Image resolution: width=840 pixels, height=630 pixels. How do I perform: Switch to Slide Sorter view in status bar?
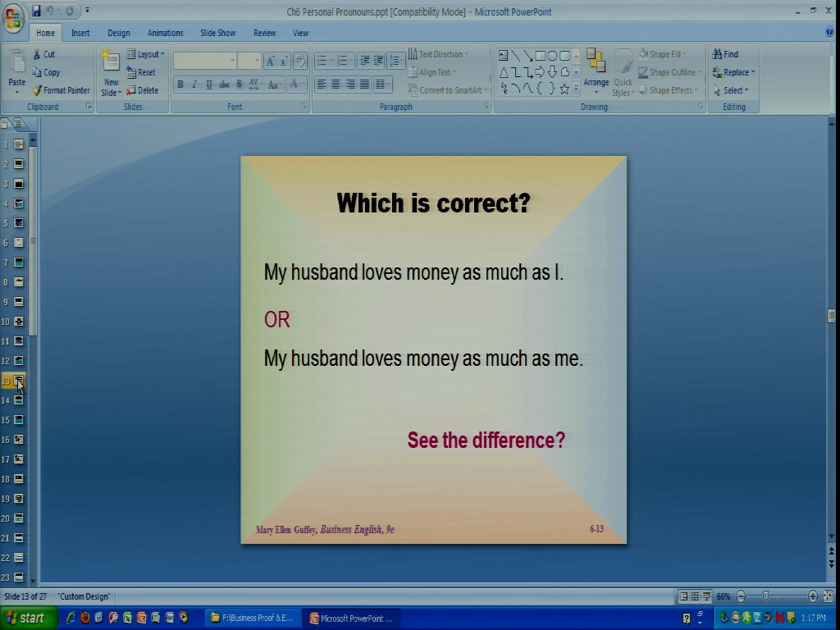click(x=695, y=596)
